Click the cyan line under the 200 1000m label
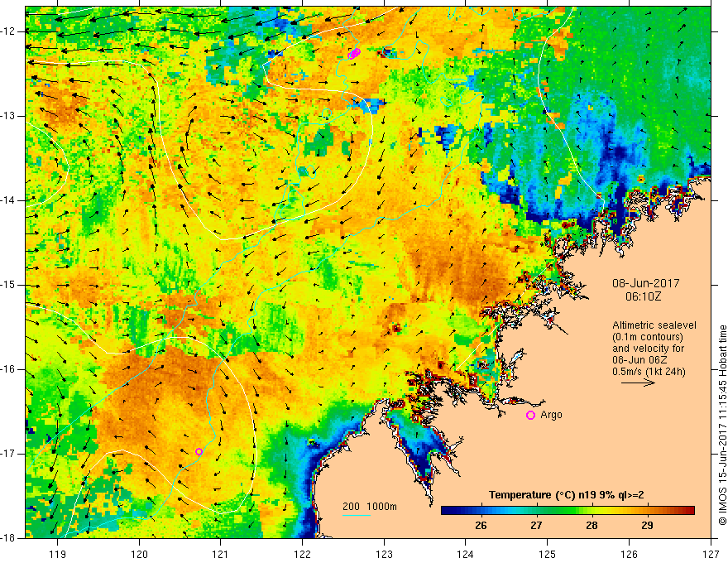This screenshot has height=563, width=728. pos(356,515)
